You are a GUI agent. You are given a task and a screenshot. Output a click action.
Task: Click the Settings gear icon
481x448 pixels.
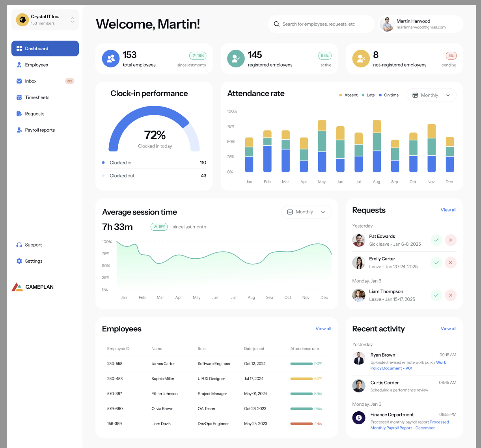pyautogui.click(x=19, y=261)
